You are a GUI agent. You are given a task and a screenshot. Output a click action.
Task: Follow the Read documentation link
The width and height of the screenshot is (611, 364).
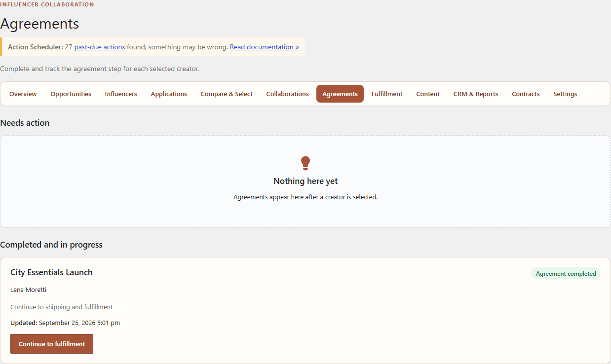[264, 47]
